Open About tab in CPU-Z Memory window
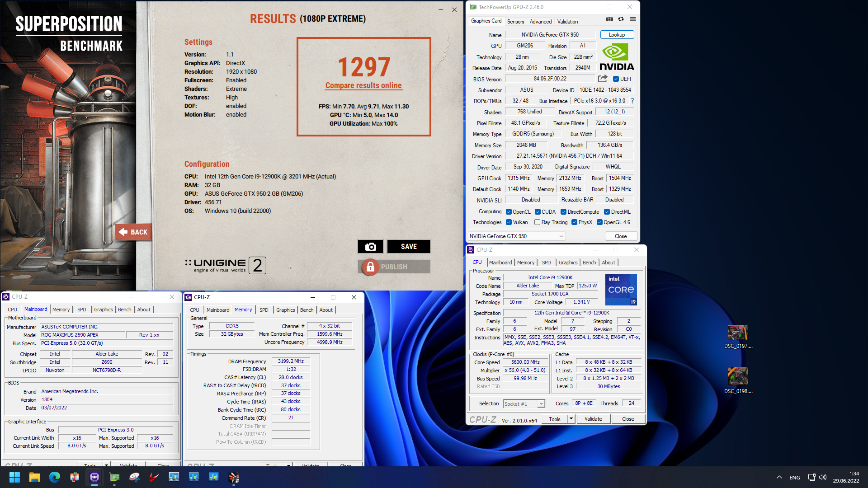Screen dimensions: 868x488 [326, 310]
